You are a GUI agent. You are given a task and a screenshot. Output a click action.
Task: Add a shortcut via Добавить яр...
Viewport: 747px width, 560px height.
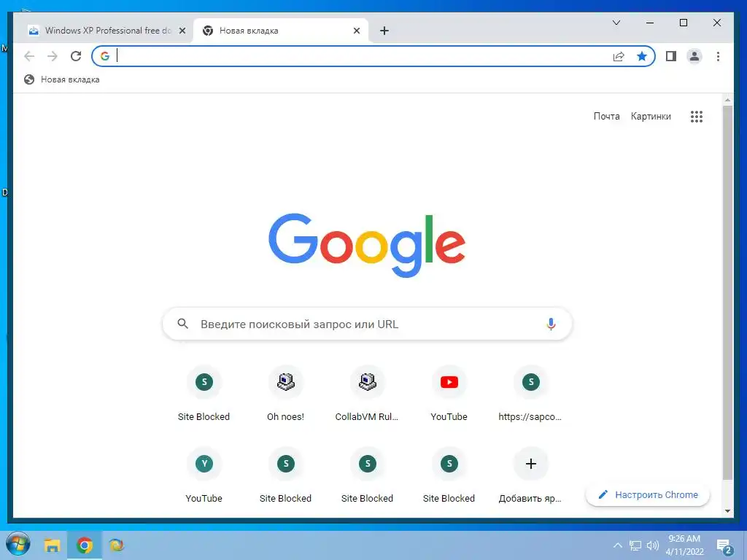click(x=530, y=476)
